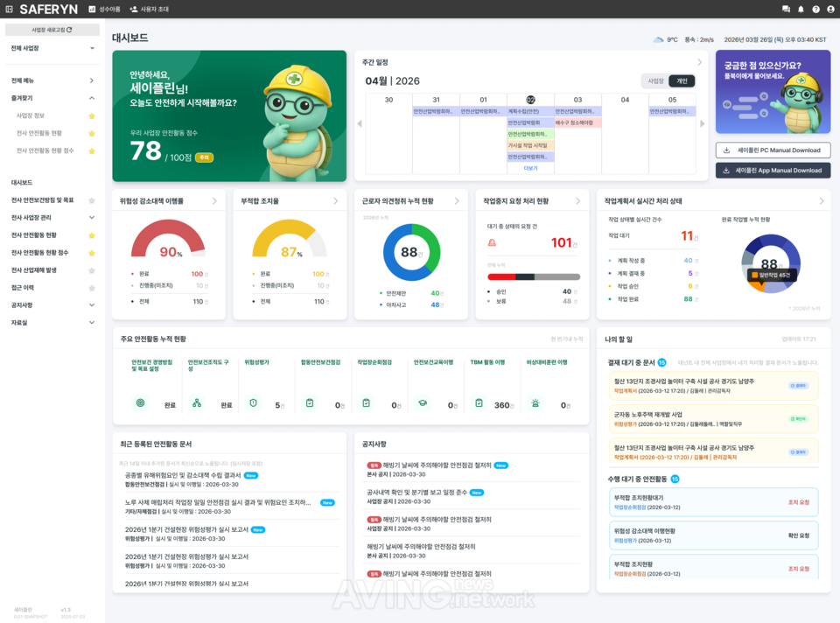The height and width of the screenshot is (623, 840).
Task: Click the 안전보건교육이행 graduation cap icon
Action: pos(423,402)
